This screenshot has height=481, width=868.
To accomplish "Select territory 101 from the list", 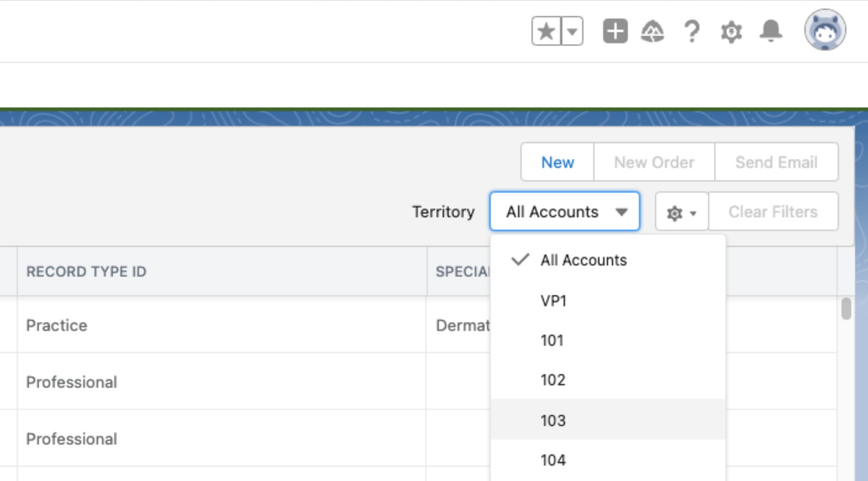I will [552, 340].
